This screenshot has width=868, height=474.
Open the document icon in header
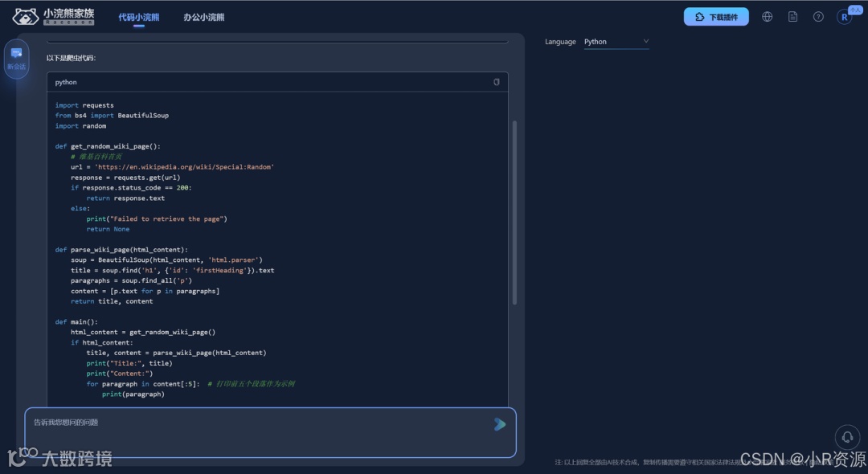[792, 17]
